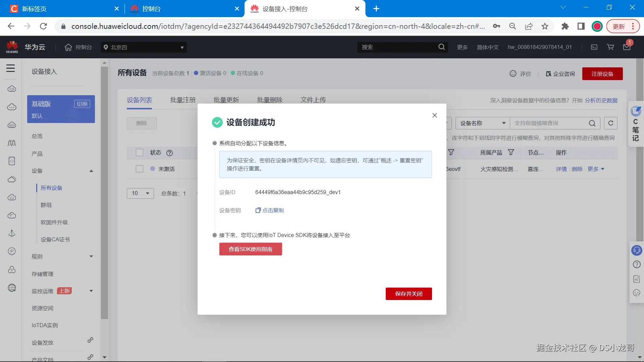
Task: Click the shopping cart icon
Action: tap(610, 47)
